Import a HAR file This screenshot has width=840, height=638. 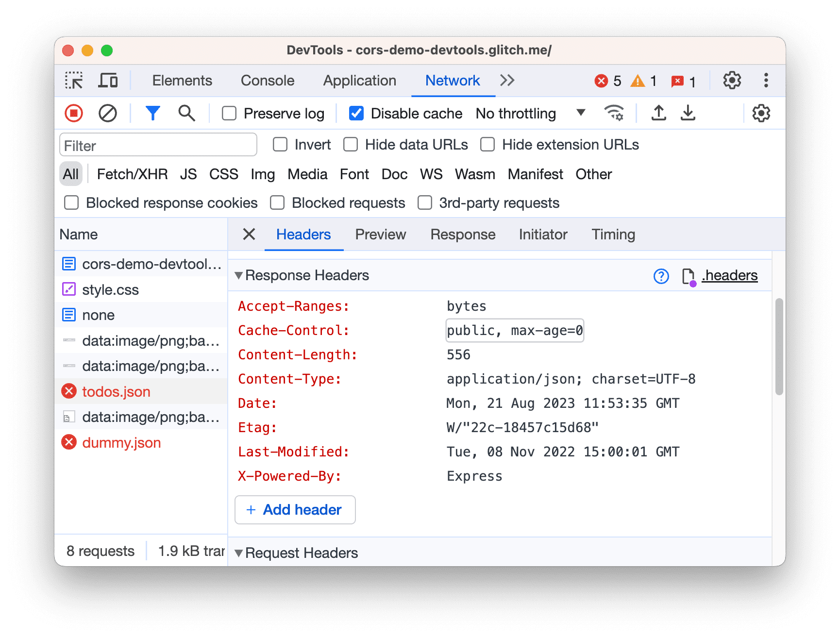click(x=658, y=113)
